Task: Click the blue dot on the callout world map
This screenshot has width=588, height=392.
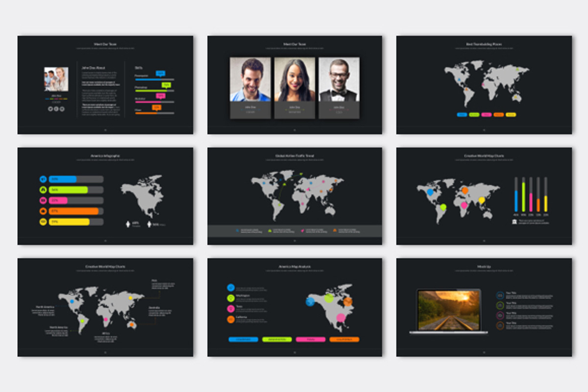Action: tap(72, 302)
